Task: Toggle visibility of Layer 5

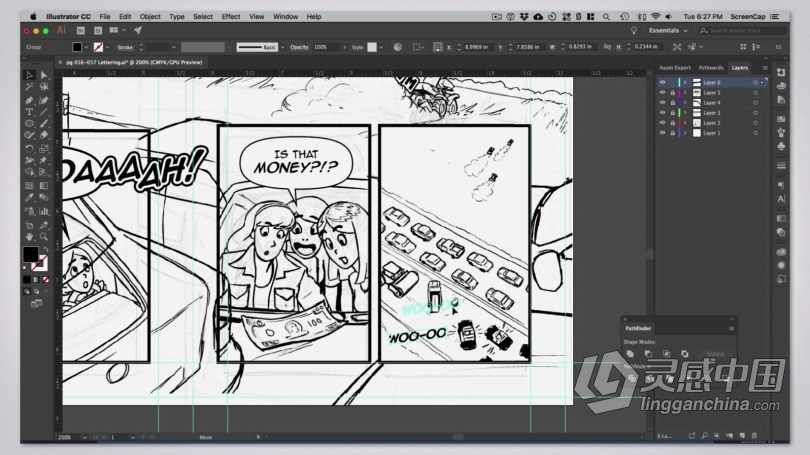Action: (662, 92)
